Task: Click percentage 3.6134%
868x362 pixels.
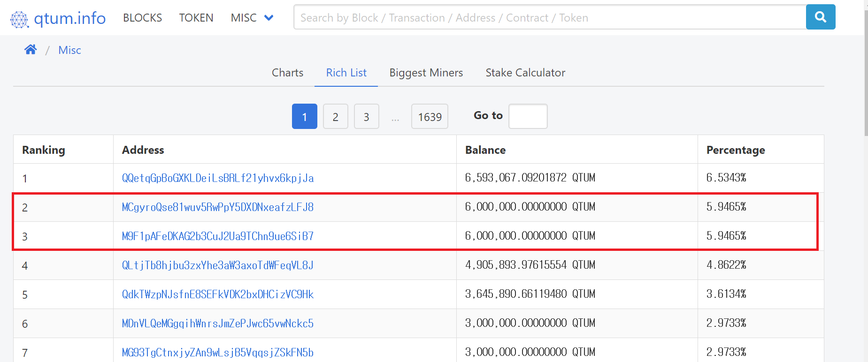Action: tap(726, 294)
